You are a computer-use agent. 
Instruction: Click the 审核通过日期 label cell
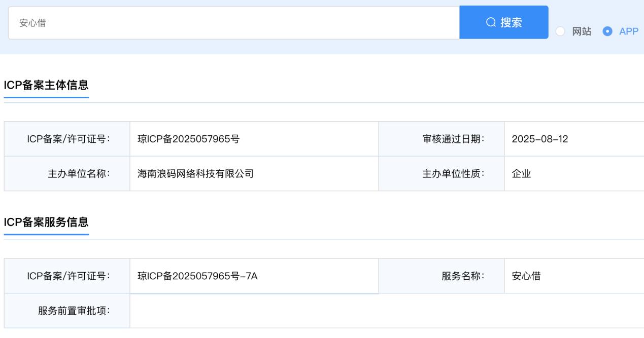[449, 139]
